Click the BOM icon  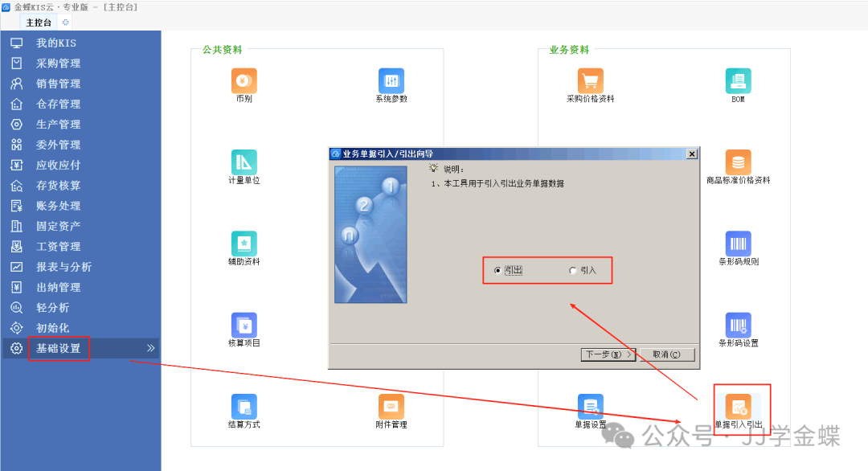point(738,81)
